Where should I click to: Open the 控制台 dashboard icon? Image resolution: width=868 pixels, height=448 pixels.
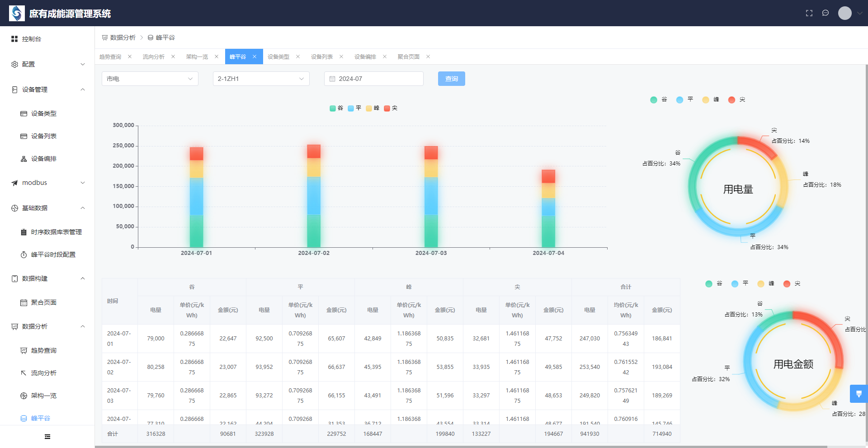14,39
